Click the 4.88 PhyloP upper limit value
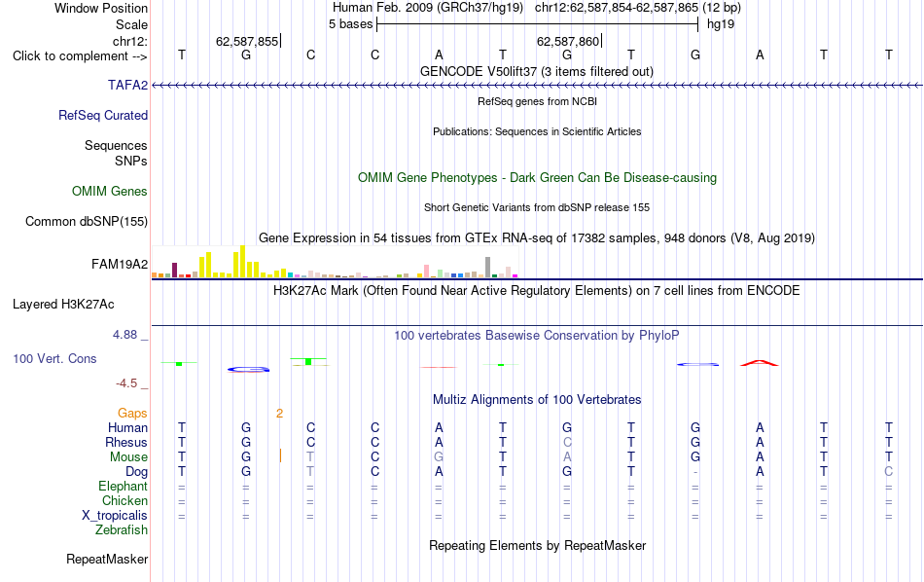Image resolution: width=924 pixels, height=582 pixels. point(124,335)
